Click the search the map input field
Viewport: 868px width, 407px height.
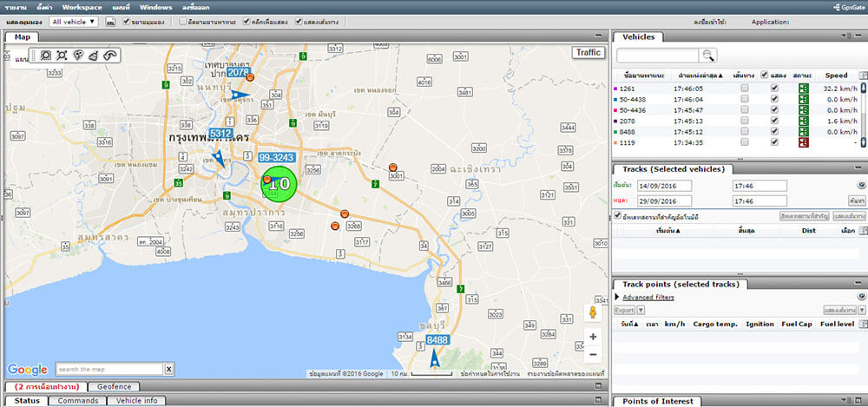(109, 370)
